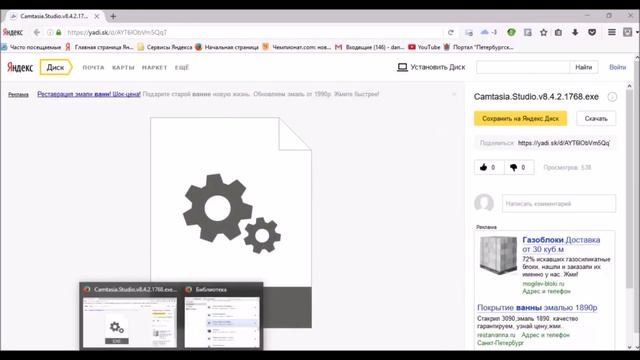Click the browser URL address bar

point(253,32)
